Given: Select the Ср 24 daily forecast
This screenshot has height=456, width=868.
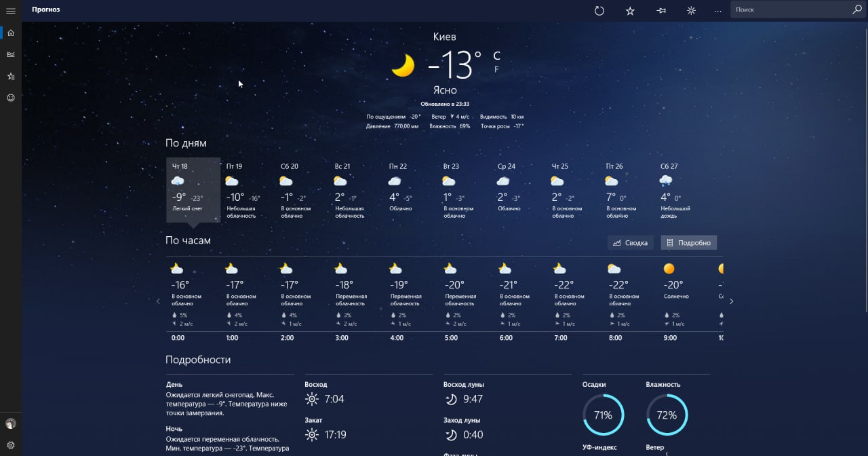Looking at the screenshot, I should pos(519,189).
